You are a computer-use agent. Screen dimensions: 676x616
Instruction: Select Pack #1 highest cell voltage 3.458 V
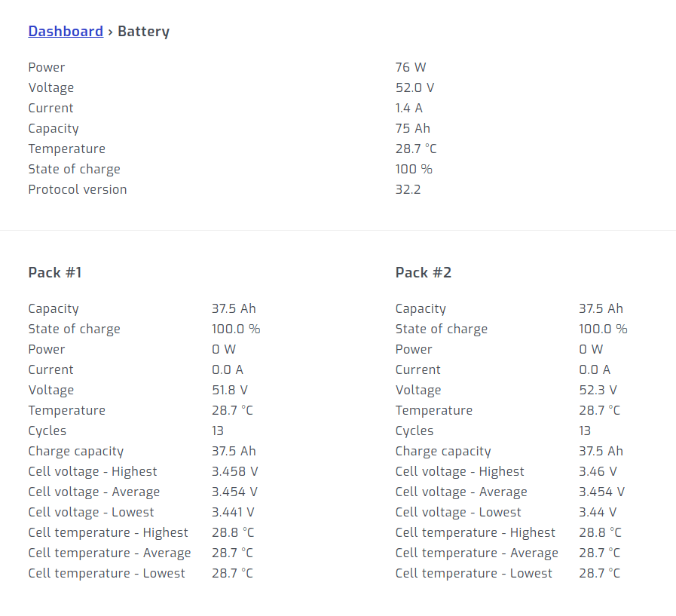(x=234, y=472)
